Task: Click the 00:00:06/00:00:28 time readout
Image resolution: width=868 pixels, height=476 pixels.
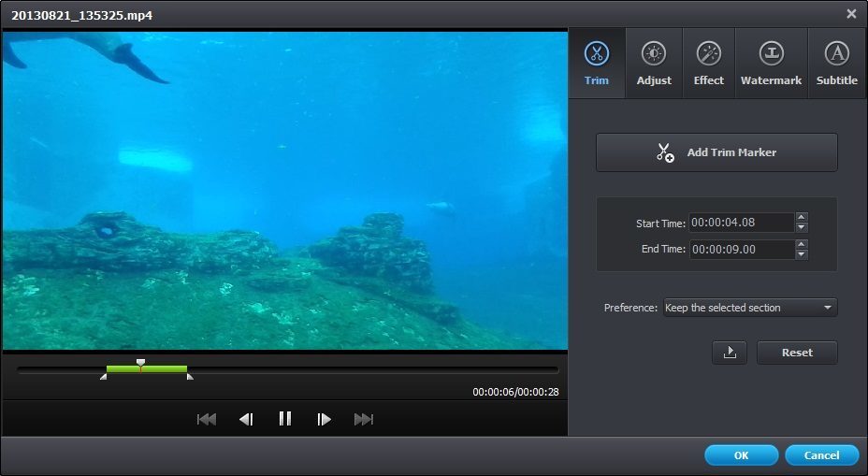Action: pos(515,392)
